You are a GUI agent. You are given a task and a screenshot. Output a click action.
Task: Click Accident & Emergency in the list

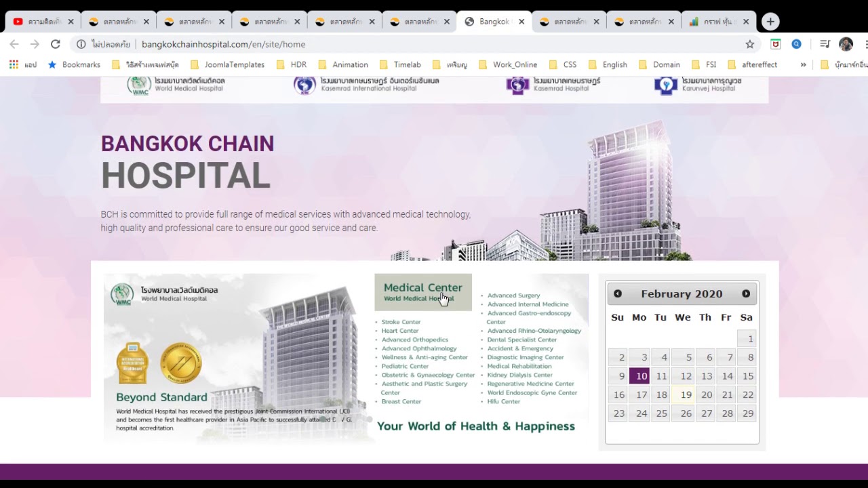(520, 348)
